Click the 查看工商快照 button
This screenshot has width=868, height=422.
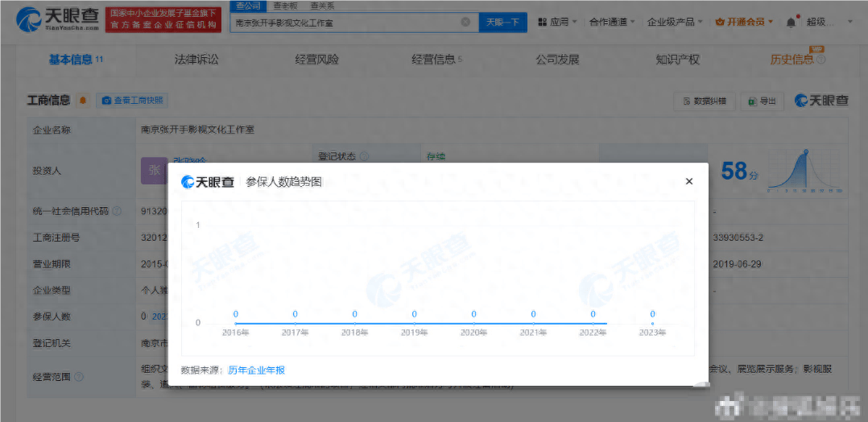[x=132, y=100]
